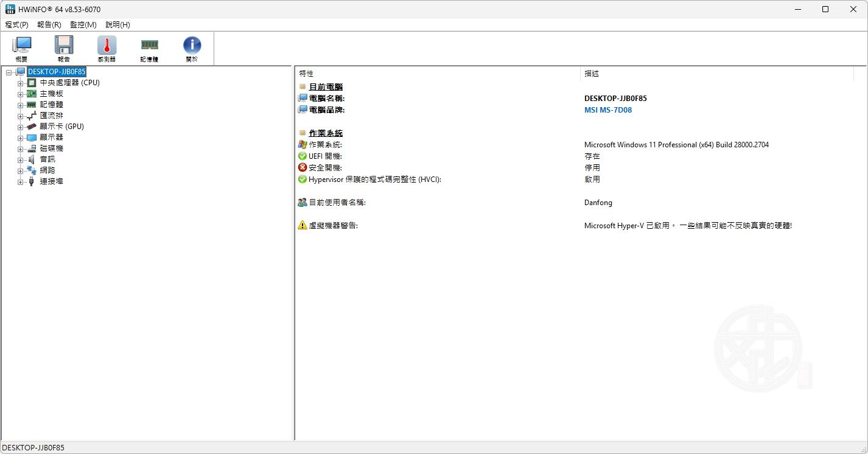This screenshot has width=868, height=454.
Task: Click the computer icon beside DESKTOP-JJB0F85 root
Action: [x=21, y=72]
